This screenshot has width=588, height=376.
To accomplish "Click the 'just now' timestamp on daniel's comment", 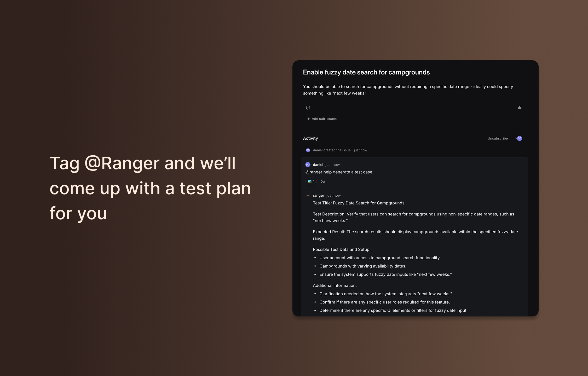I will pyautogui.click(x=332, y=165).
